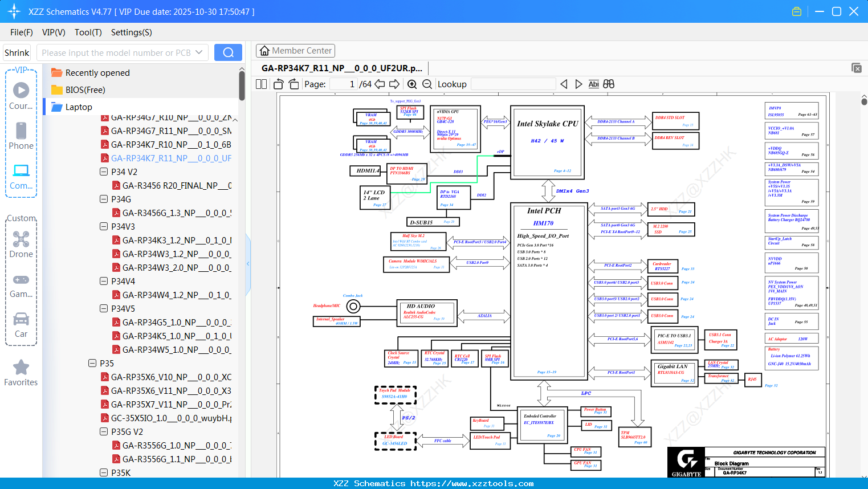Image resolution: width=868 pixels, height=489 pixels.
Task: Collapse the sidebar using the panel splitter arrow
Action: pyautogui.click(x=248, y=264)
